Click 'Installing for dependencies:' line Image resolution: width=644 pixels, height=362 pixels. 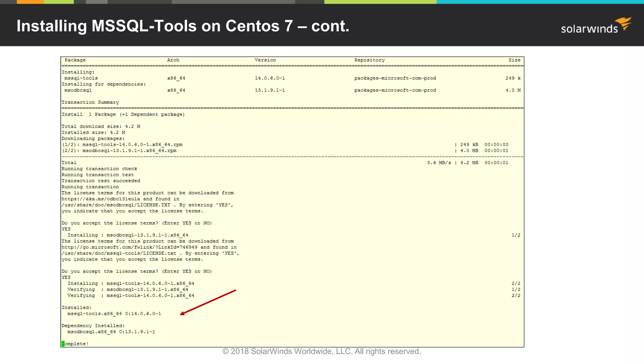[x=104, y=84]
